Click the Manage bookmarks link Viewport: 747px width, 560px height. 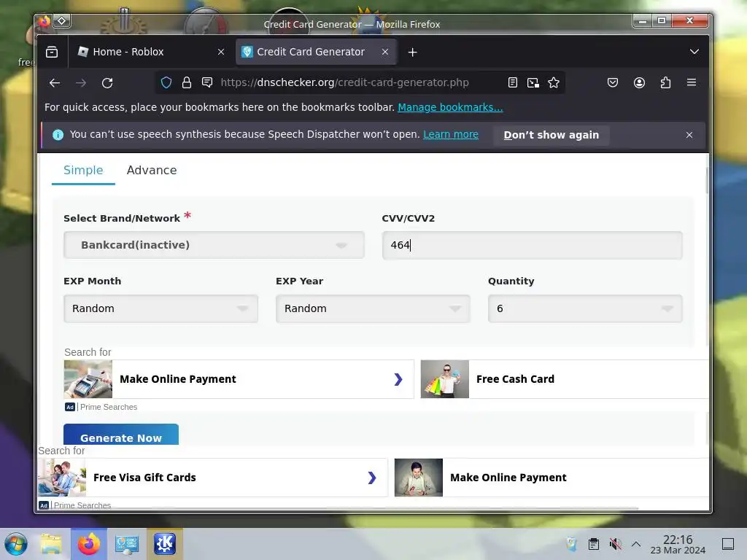tap(450, 108)
